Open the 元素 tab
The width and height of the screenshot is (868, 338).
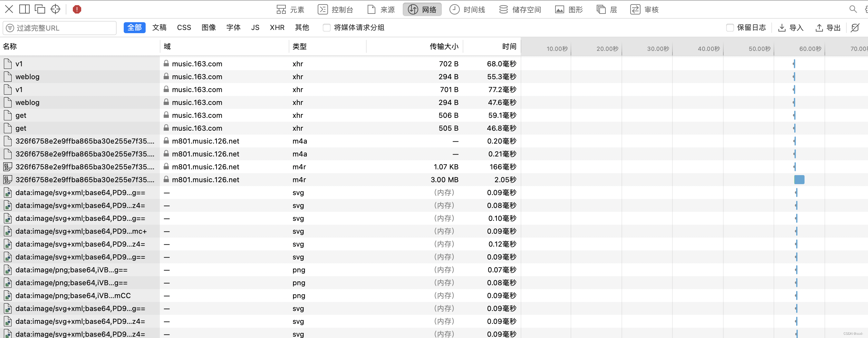tap(290, 9)
